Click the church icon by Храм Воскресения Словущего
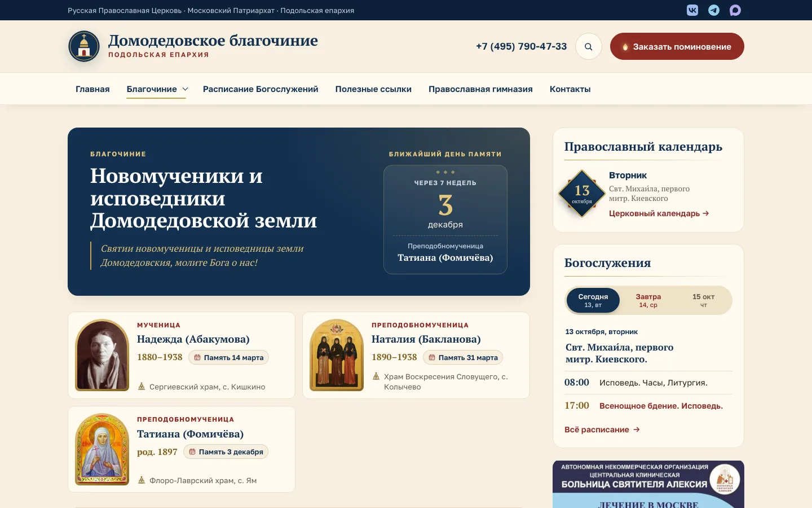 [x=376, y=376]
